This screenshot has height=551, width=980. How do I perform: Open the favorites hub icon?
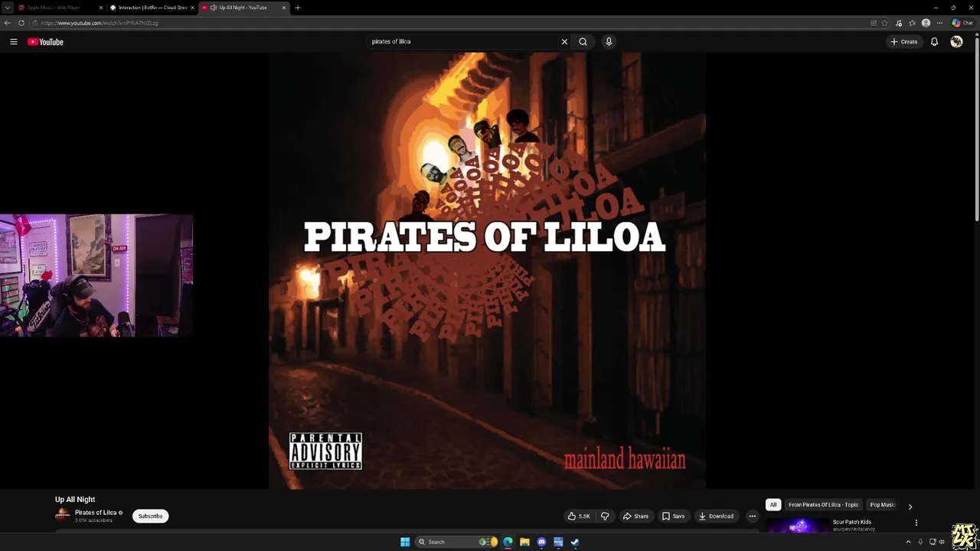pyautogui.click(x=912, y=23)
